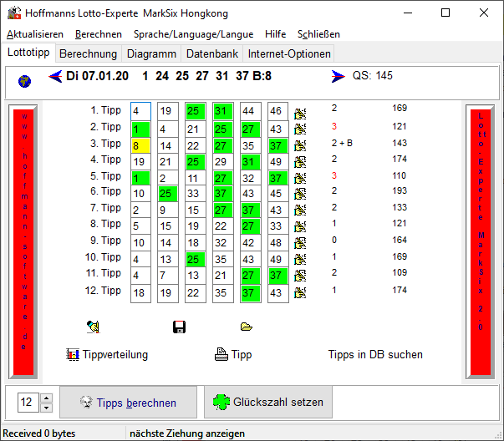Click the draw date 'Di 07.01.20'
Viewport: 504px width, 441px height.
click(x=98, y=76)
